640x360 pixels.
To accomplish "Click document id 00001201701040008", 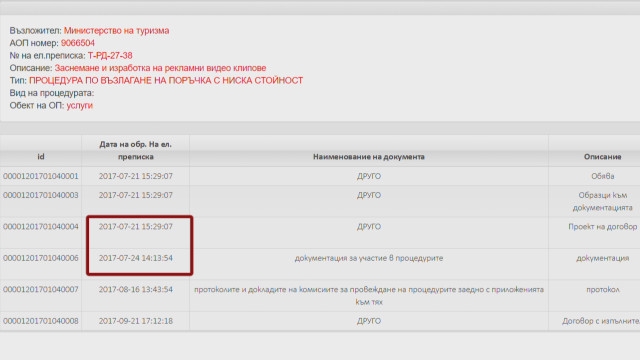I will (x=40, y=321).
